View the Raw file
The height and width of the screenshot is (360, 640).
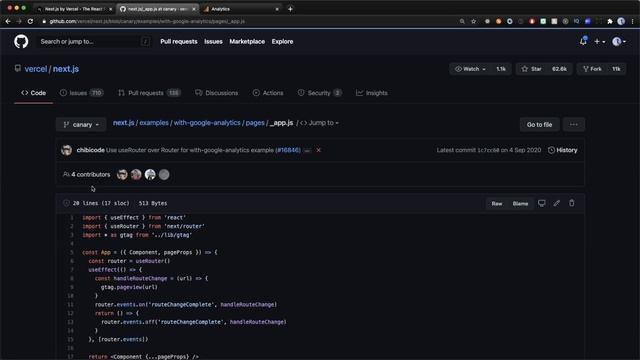pos(497,203)
